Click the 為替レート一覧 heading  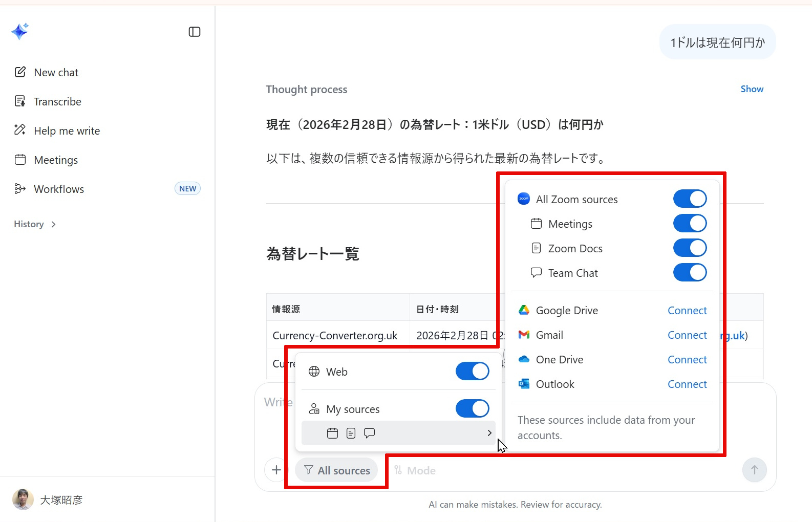[313, 253]
